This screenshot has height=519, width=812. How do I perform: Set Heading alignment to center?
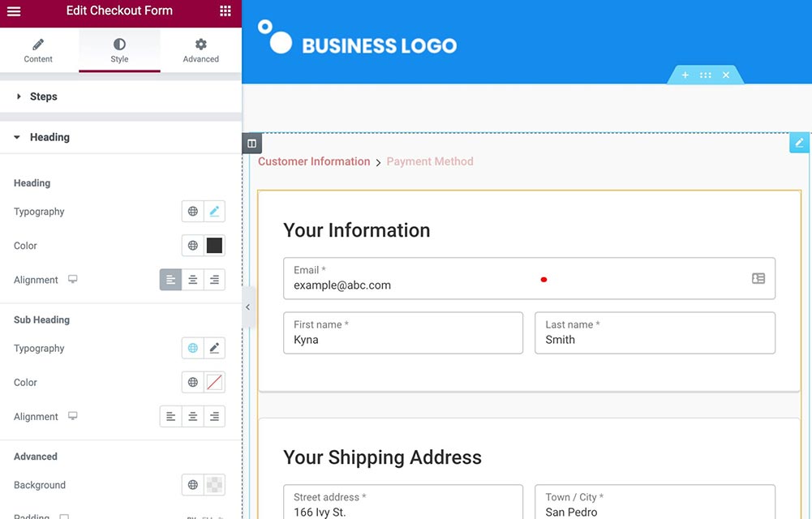coord(192,279)
